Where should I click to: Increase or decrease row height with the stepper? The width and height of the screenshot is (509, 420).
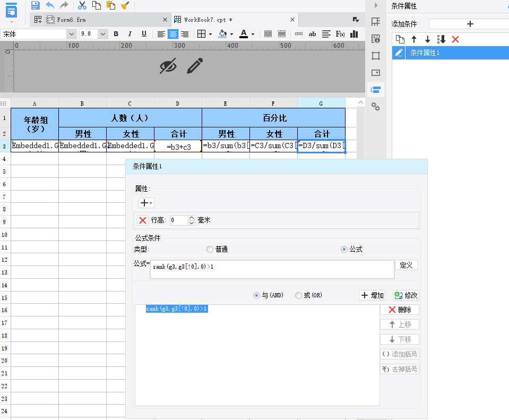(192, 220)
